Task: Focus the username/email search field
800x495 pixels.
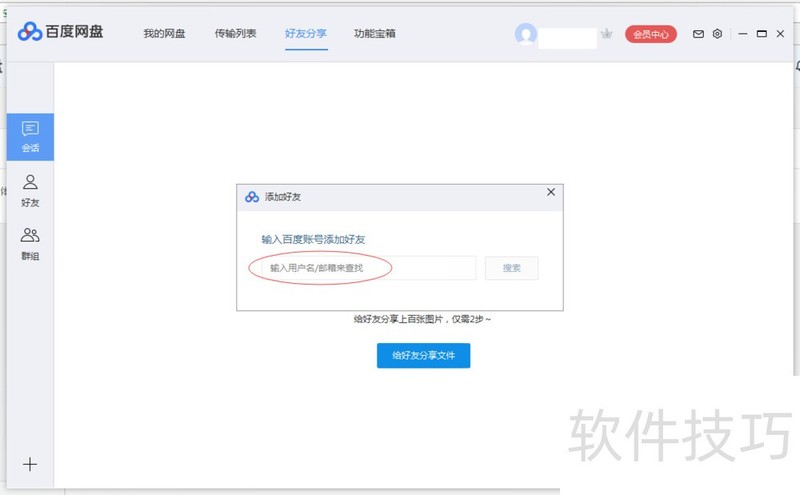Action: pyautogui.click(x=369, y=268)
